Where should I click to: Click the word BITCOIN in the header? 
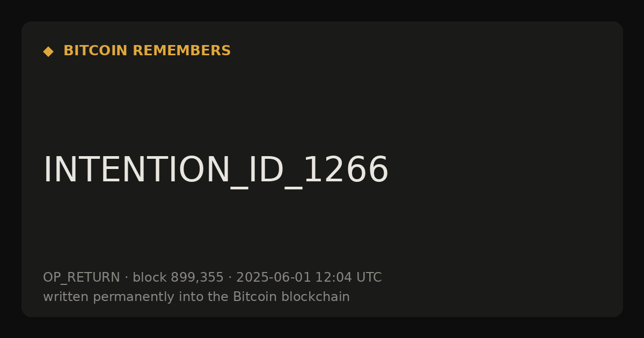(96, 51)
